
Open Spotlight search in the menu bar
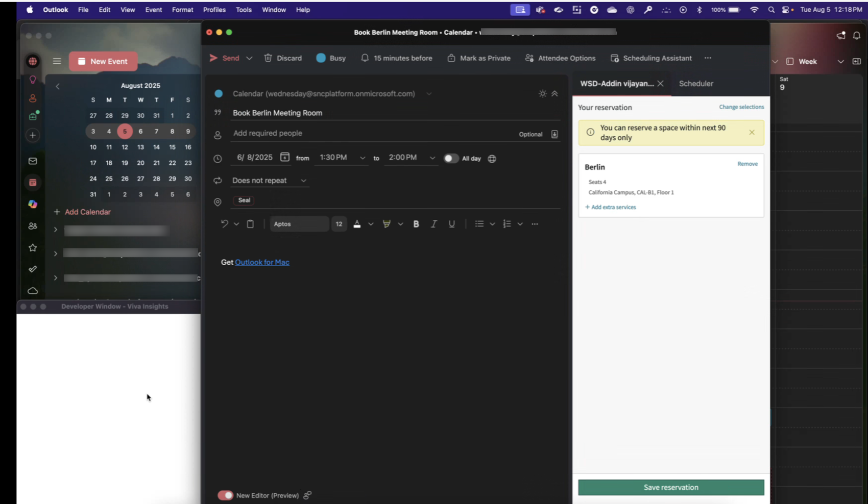coord(771,10)
